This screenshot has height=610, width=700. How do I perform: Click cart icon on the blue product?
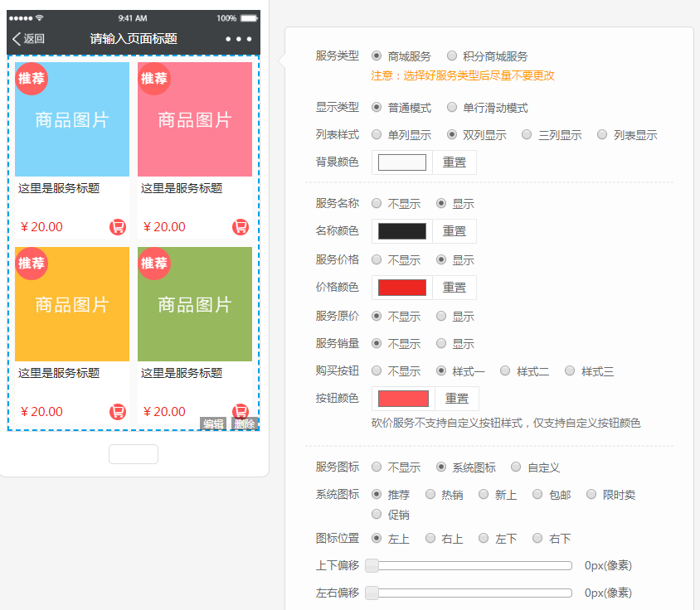tap(118, 227)
